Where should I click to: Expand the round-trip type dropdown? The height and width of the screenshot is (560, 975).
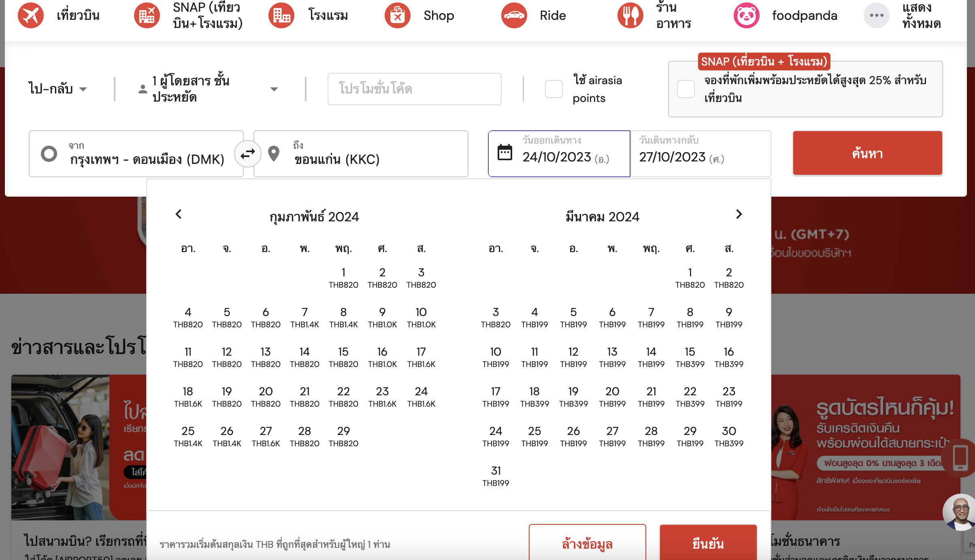[58, 89]
